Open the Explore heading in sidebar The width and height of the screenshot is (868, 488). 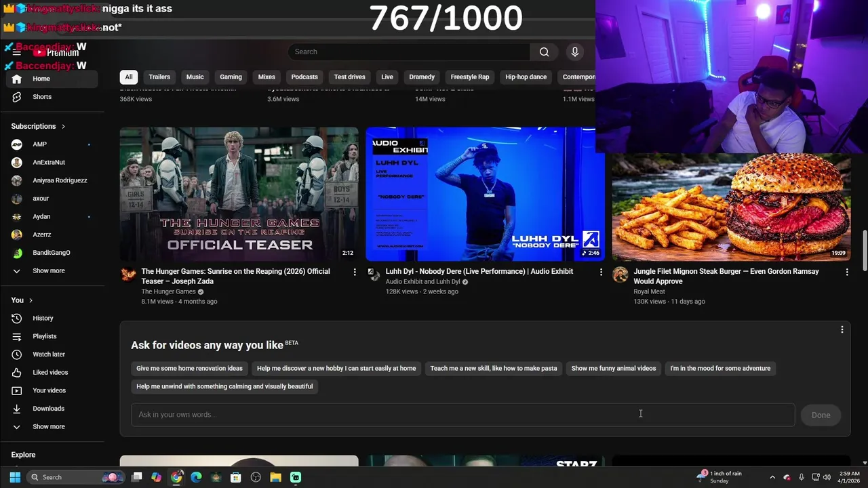23,455
